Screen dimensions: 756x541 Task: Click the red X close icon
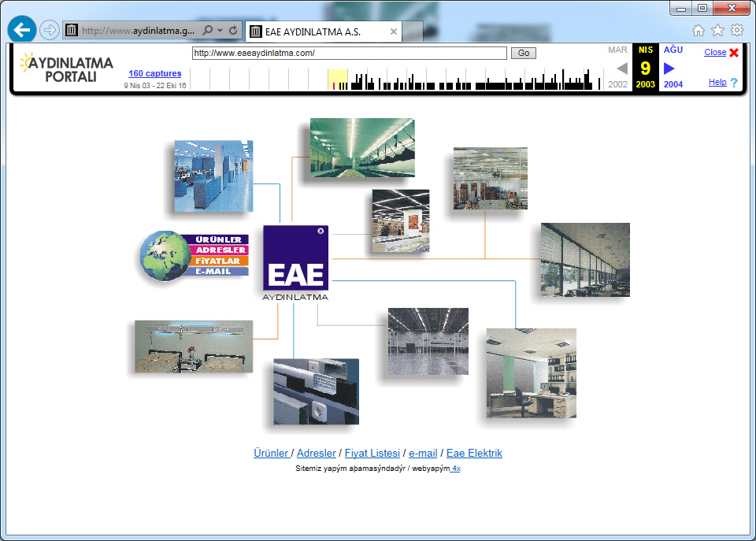[x=734, y=53]
